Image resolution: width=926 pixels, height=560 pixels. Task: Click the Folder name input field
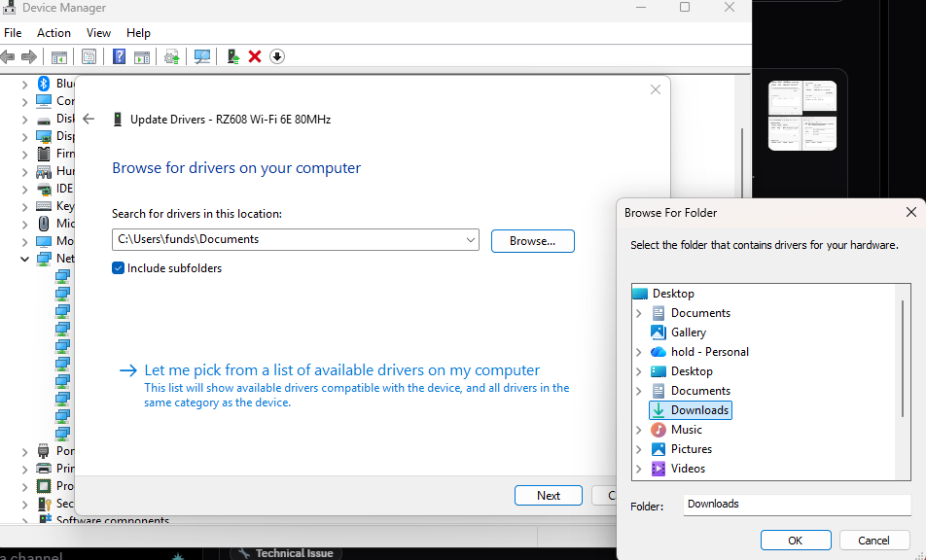(798, 504)
